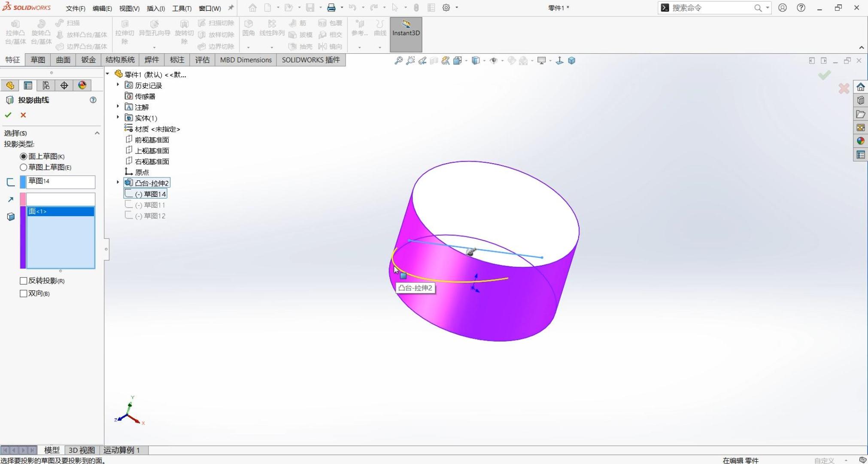868x464 pixels.
Task: Open help for projected curve panel
Action: tap(93, 100)
